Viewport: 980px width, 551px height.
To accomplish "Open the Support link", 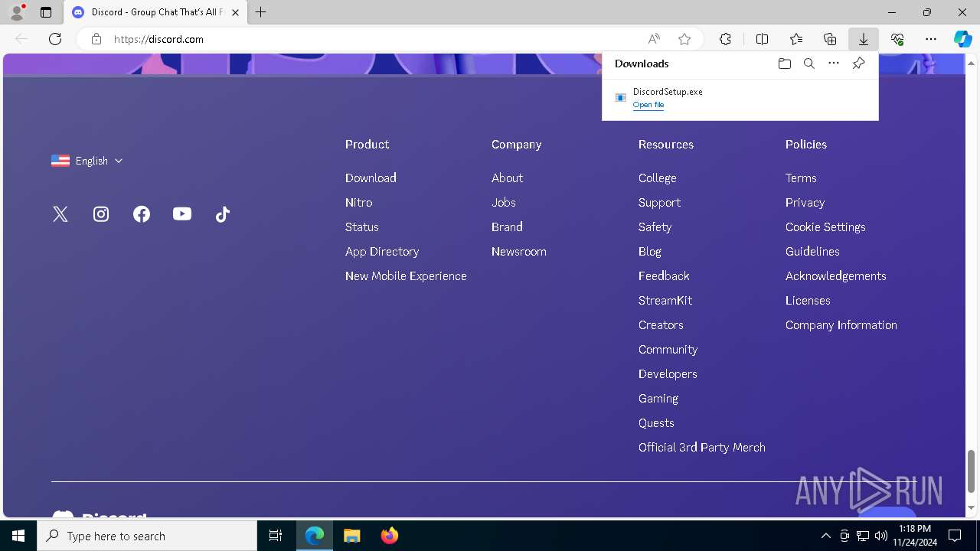I will [659, 202].
